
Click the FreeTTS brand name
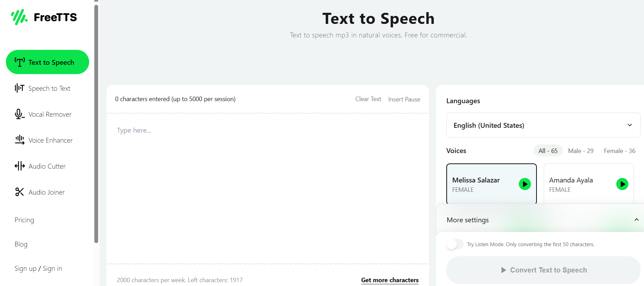(x=55, y=17)
